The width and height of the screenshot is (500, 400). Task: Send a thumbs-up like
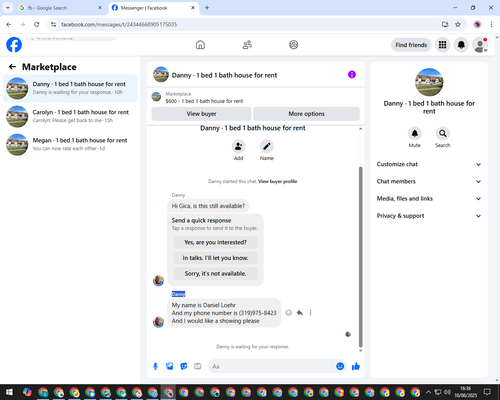[356, 366]
